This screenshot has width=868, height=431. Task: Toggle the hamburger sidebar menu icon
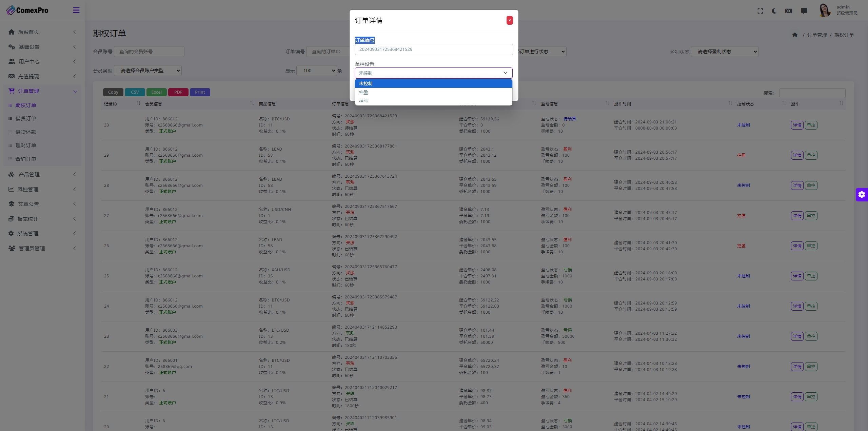(x=76, y=10)
